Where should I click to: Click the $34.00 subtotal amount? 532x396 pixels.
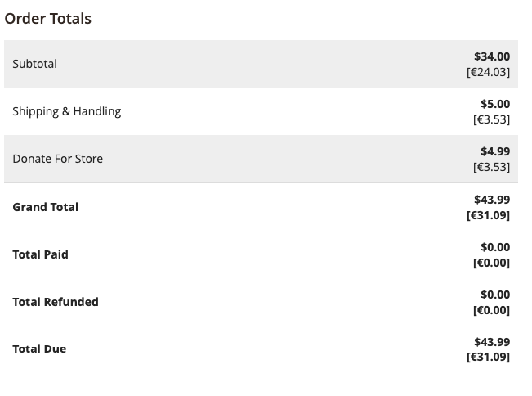(x=492, y=56)
